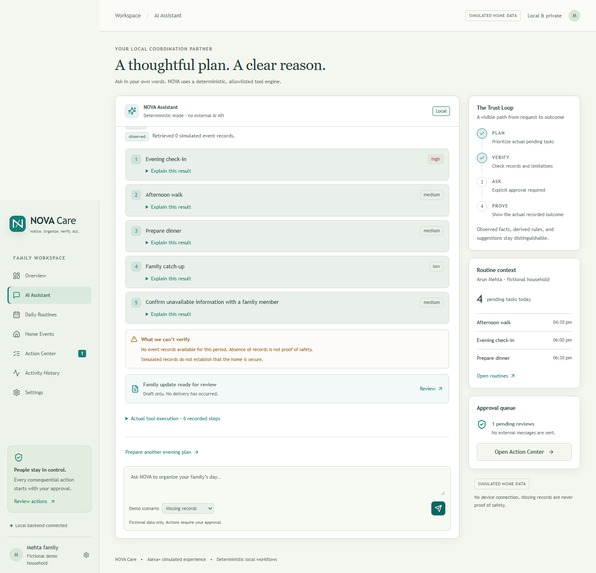This screenshot has width=596, height=573.
Task: Click the user avatar in the top bar
Action: 574,16
